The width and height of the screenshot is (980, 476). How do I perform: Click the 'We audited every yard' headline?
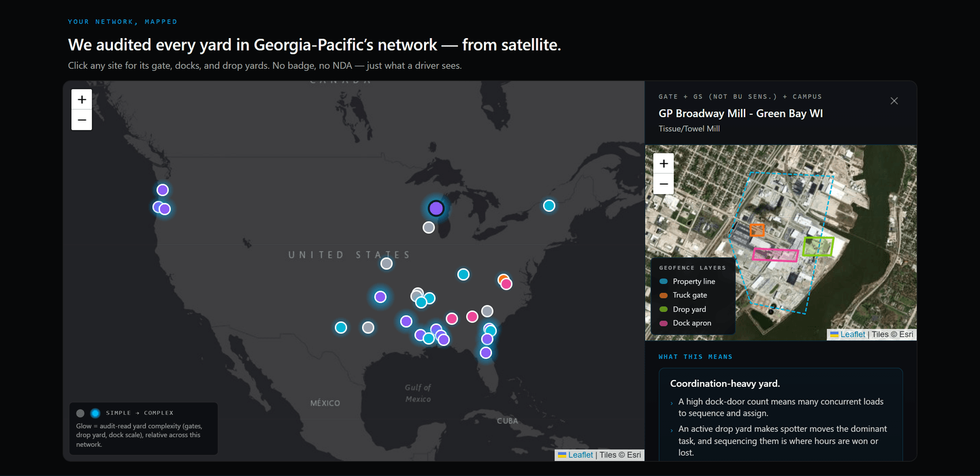click(x=314, y=45)
